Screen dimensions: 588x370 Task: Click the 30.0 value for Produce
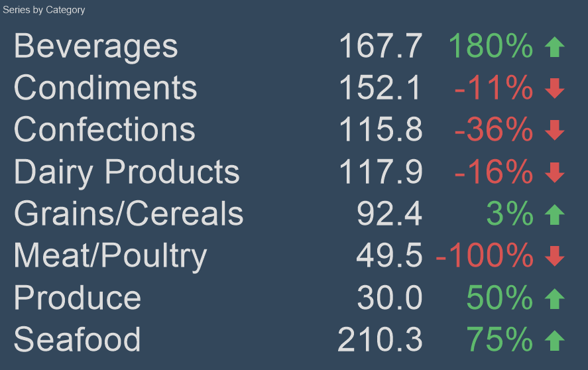click(x=390, y=298)
